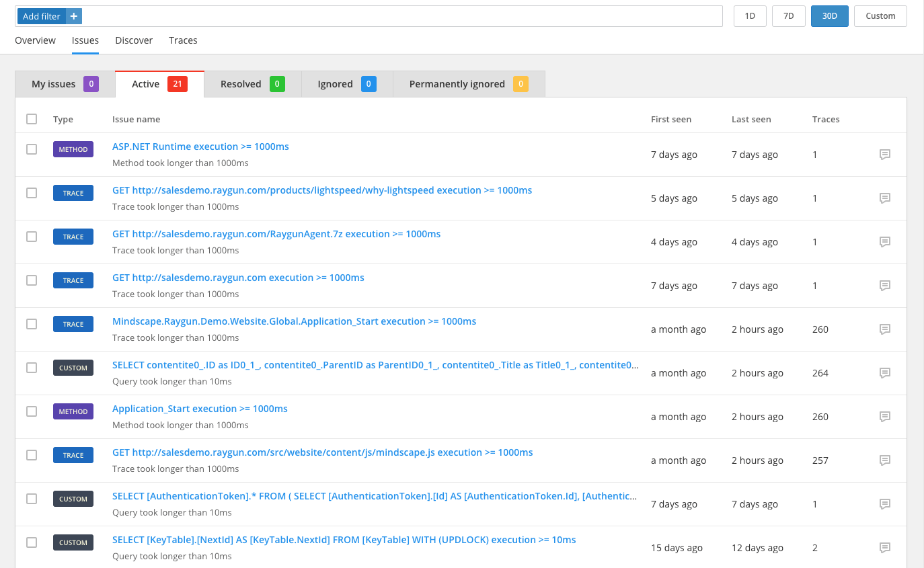Check the mindscape.js trace row
924x568 pixels.
32,455
